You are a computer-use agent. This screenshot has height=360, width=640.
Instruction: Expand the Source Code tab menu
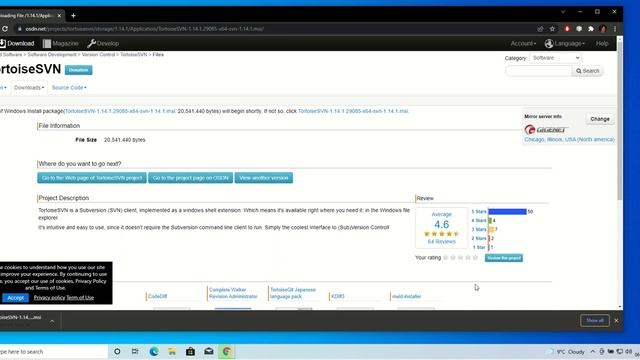pyautogui.click(x=69, y=87)
